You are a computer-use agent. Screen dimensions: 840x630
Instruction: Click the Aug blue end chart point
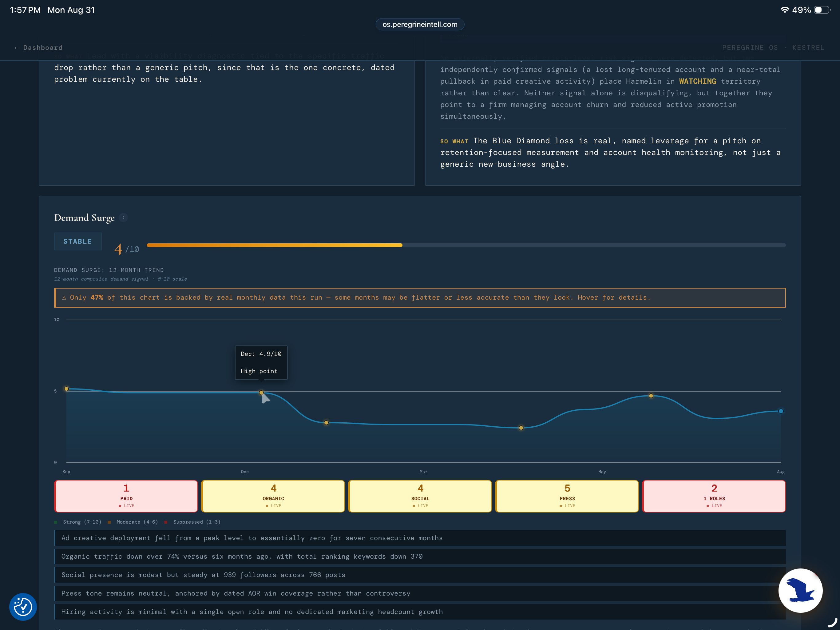pos(781,411)
